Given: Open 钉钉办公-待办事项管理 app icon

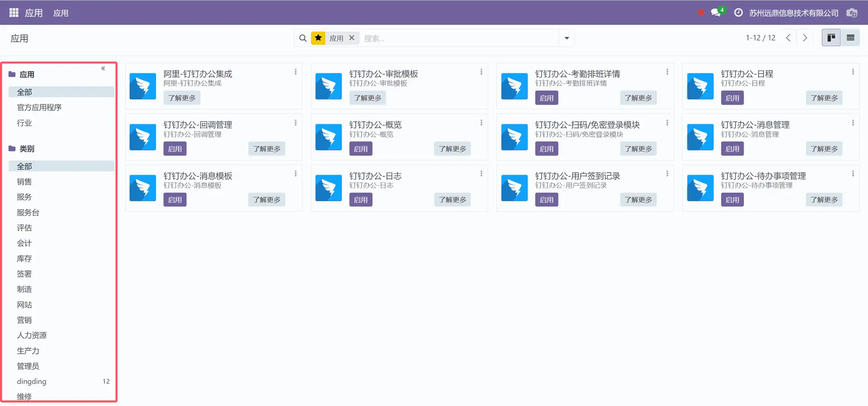Looking at the screenshot, I should pyautogui.click(x=700, y=189).
